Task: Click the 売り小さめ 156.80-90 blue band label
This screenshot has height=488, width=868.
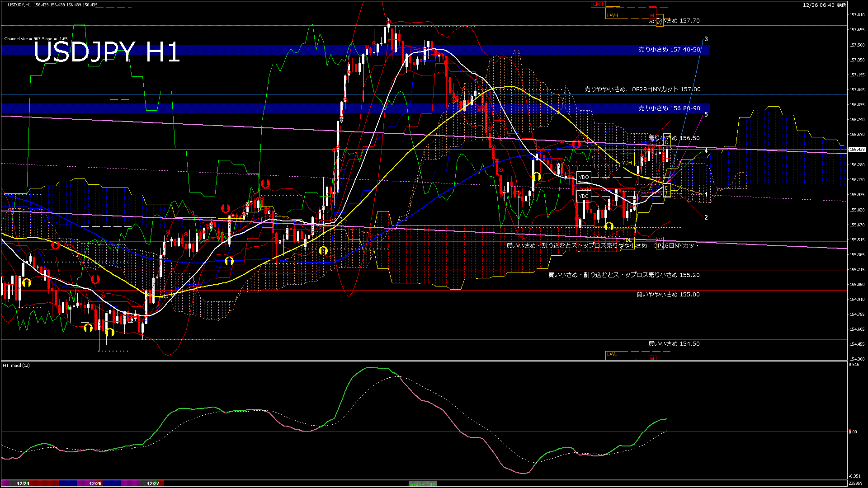Action: coord(669,108)
